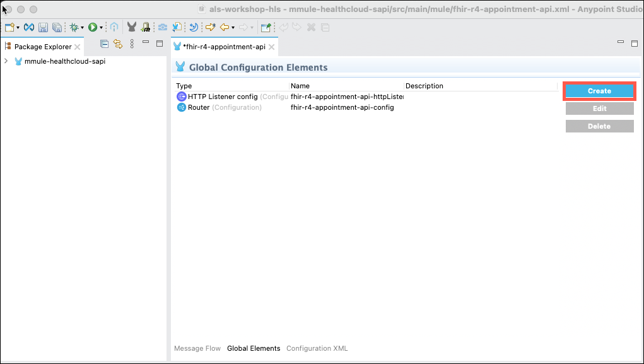The image size is (644, 364).
Task: Click the blue house-shaped API toolbar icon
Action: click(114, 28)
